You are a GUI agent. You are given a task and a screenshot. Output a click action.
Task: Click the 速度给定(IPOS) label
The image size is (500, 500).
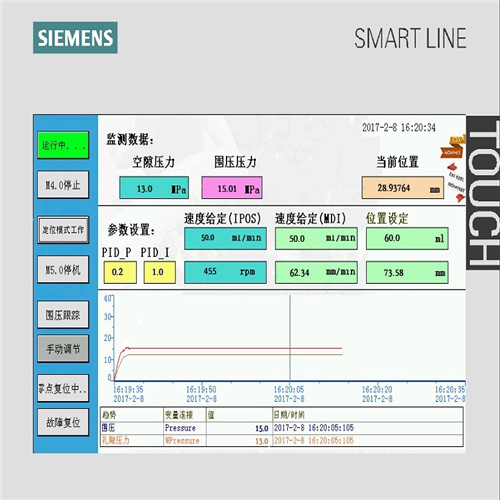click(222, 219)
